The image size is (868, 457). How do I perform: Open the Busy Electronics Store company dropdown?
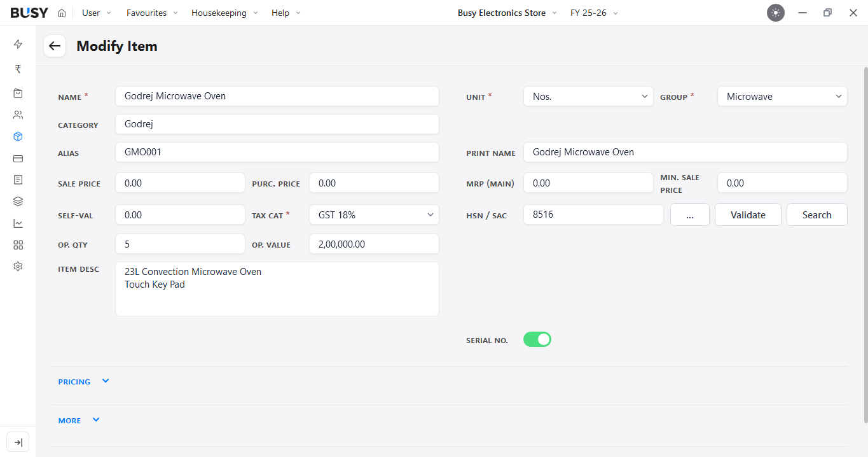[x=507, y=13]
